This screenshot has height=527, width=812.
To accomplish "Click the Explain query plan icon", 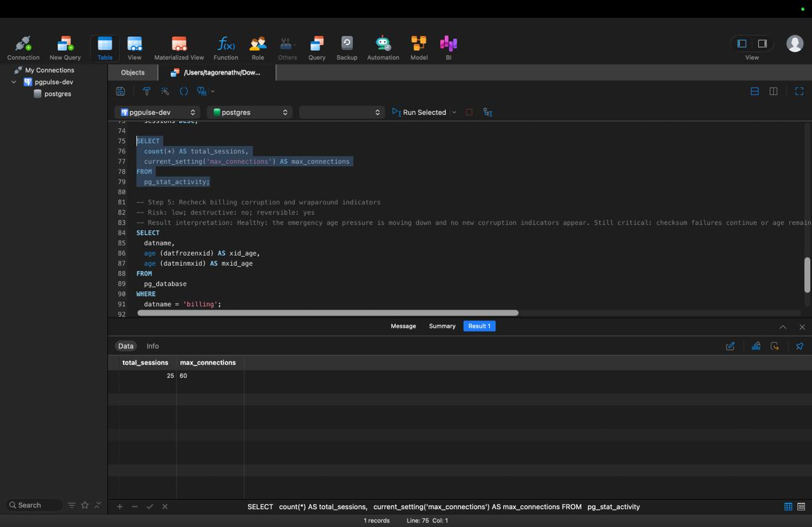I will tap(488, 112).
